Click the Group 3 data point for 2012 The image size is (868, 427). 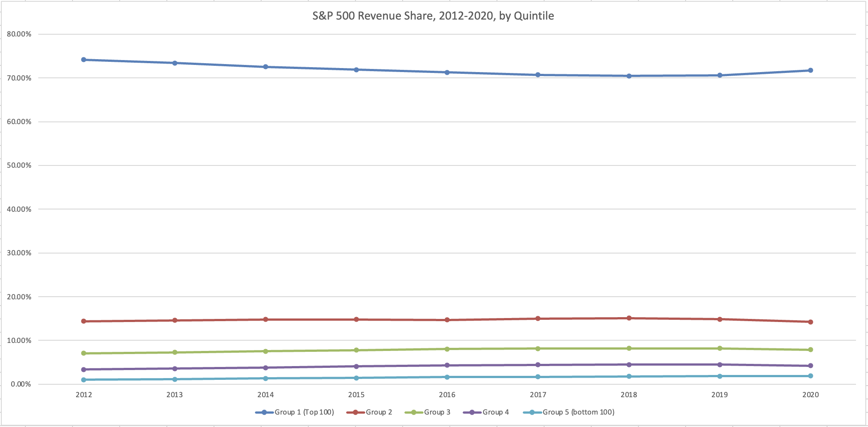(x=84, y=353)
